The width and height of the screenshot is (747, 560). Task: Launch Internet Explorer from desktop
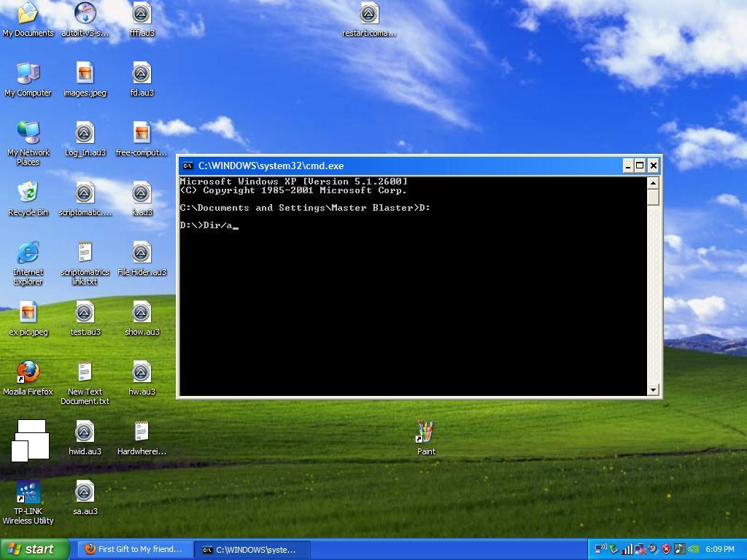click(28, 262)
